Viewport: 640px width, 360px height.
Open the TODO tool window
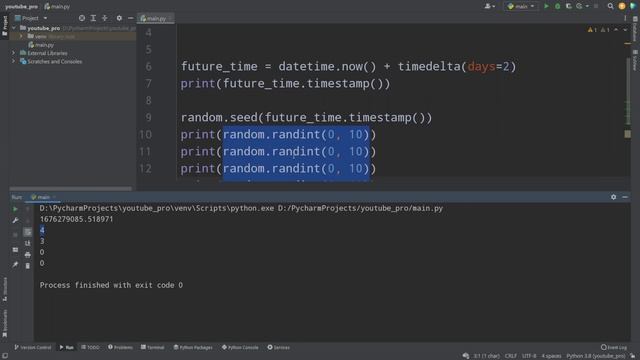click(90, 347)
